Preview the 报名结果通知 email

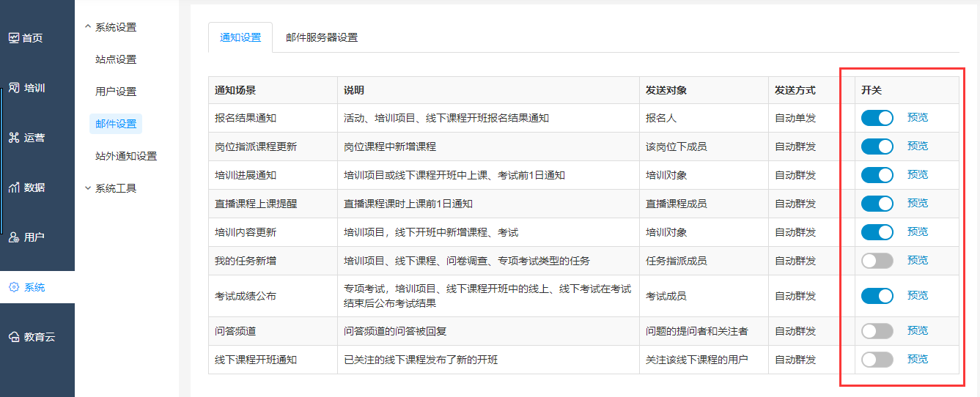click(x=918, y=117)
